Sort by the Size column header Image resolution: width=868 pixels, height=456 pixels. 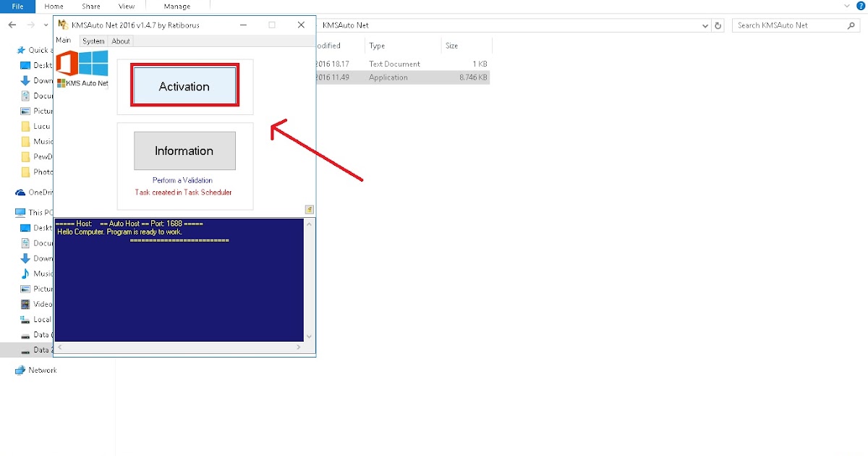[452, 46]
